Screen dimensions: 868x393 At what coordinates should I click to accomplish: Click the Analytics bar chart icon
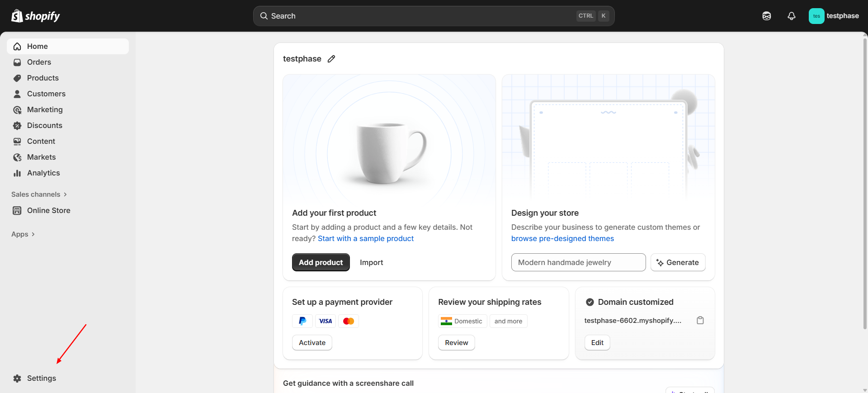coord(17,173)
